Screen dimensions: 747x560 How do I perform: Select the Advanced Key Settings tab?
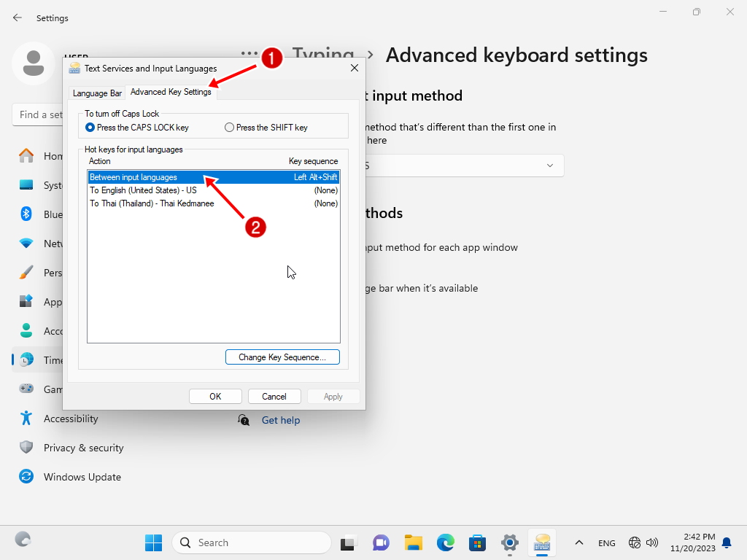(171, 92)
